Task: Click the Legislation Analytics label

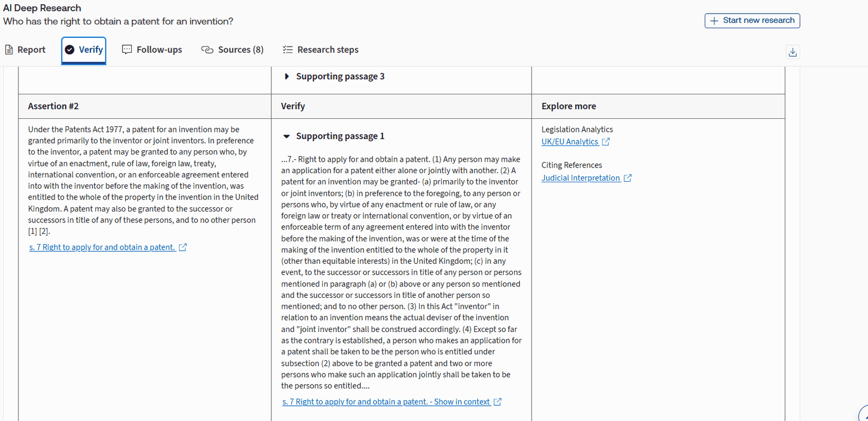Action: tap(577, 130)
